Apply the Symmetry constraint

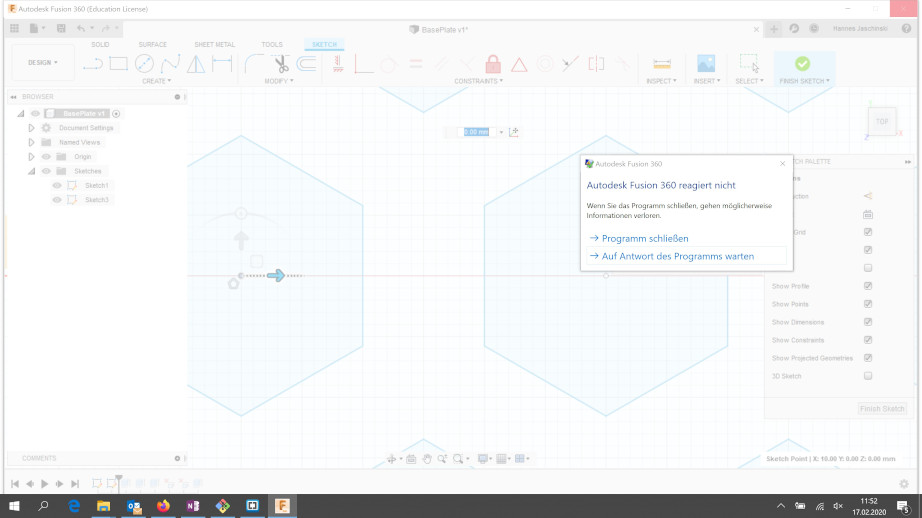pyautogui.click(x=596, y=64)
